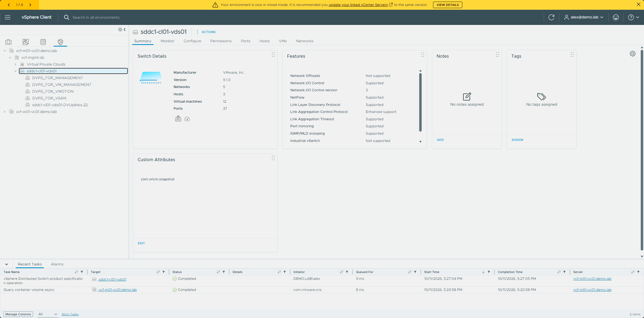
Task: Open dashboard settings gear on the right
Action: pos(633,54)
